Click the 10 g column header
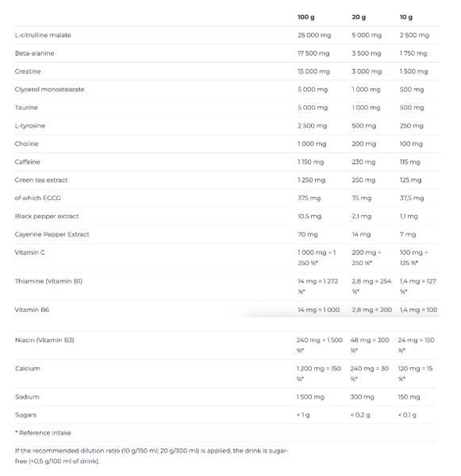Viewport: 461px width, 476px height. (x=406, y=17)
